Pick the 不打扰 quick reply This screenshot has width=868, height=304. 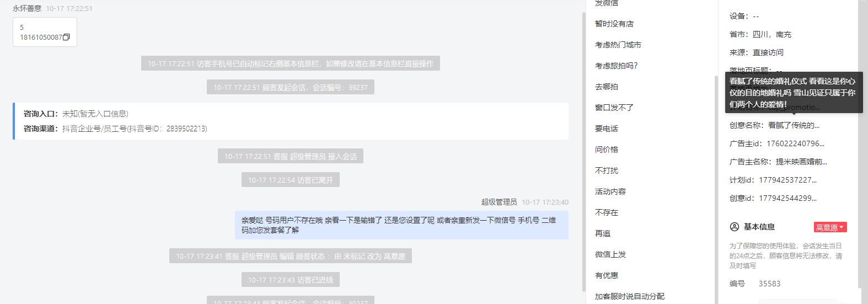[606, 170]
